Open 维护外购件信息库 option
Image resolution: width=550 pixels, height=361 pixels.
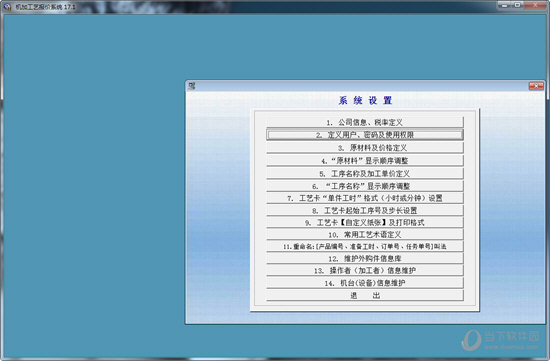(x=365, y=259)
